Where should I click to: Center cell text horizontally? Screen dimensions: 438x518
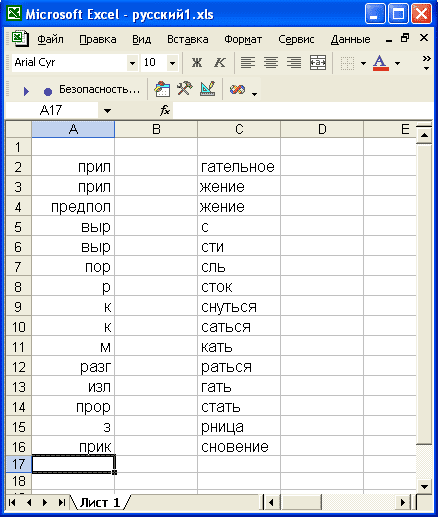[x=271, y=62]
